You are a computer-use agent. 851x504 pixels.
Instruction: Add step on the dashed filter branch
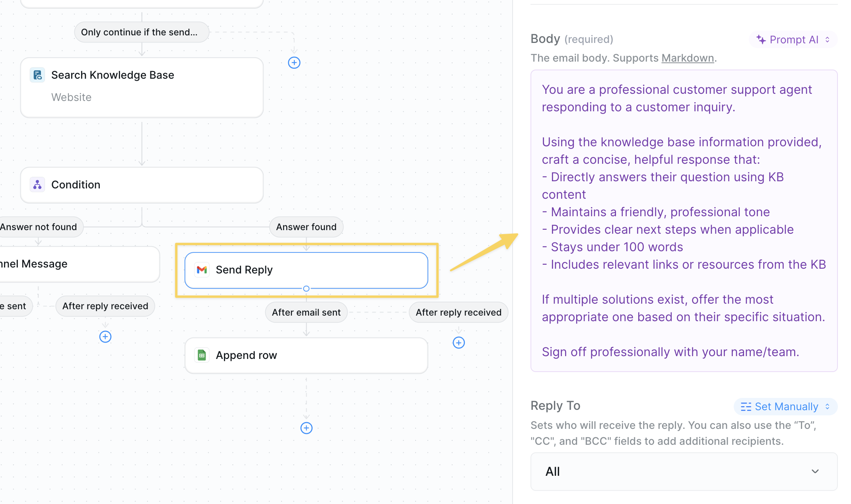(294, 62)
